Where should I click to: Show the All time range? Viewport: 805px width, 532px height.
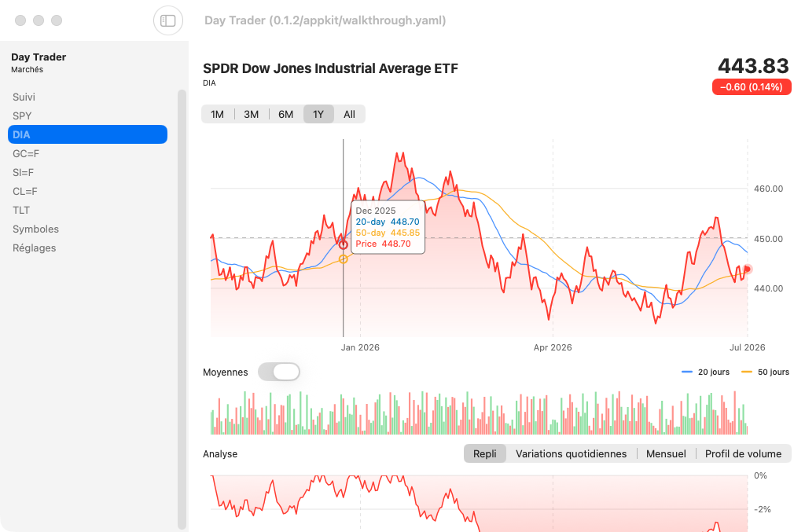click(x=350, y=115)
